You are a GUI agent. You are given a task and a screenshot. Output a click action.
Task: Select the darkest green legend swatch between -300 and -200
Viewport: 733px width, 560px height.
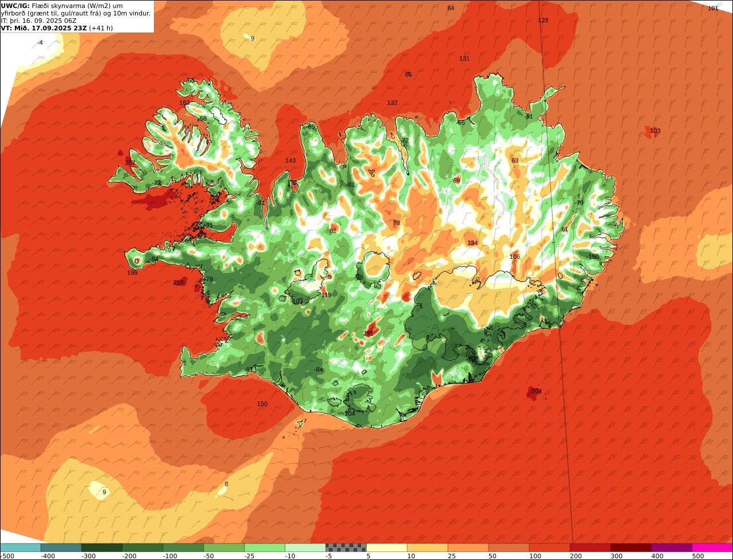click(102, 547)
